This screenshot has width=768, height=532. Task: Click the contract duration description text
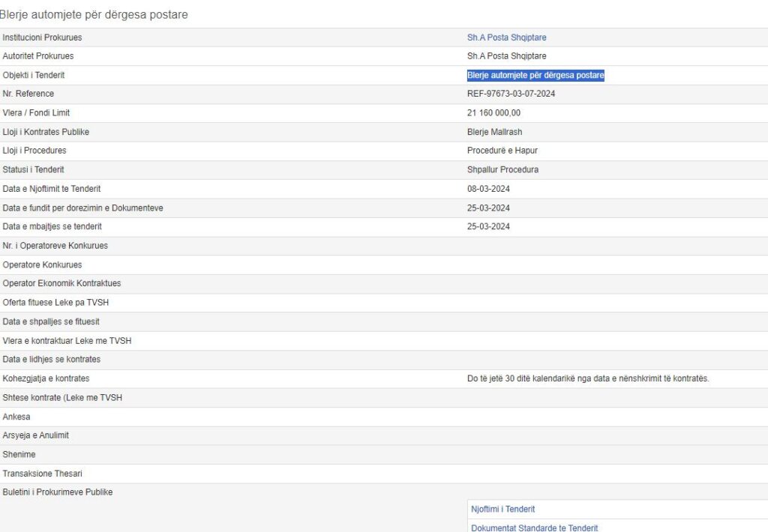[588, 378]
